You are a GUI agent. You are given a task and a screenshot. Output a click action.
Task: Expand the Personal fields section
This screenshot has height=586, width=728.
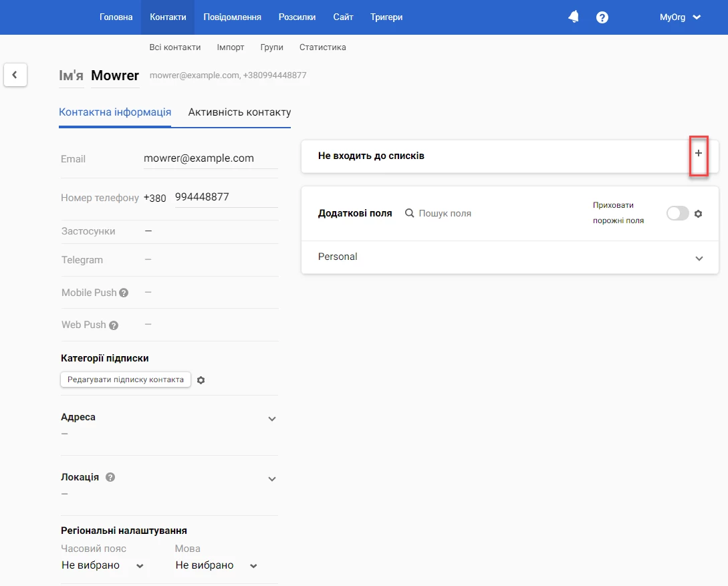(x=699, y=259)
